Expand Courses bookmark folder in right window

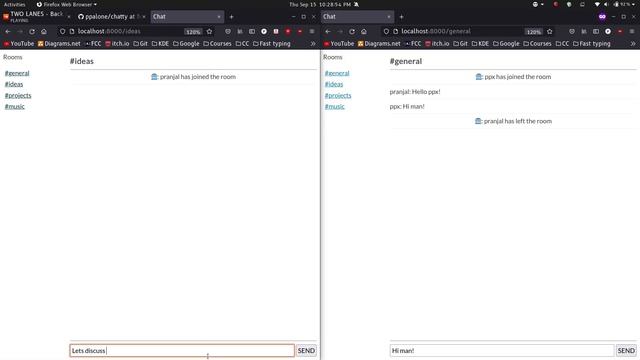point(538,44)
